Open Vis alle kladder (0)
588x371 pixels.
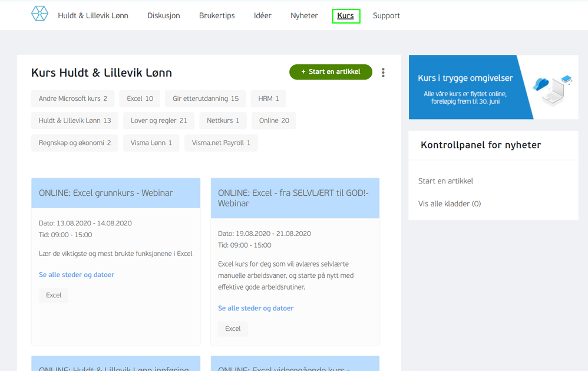(450, 203)
